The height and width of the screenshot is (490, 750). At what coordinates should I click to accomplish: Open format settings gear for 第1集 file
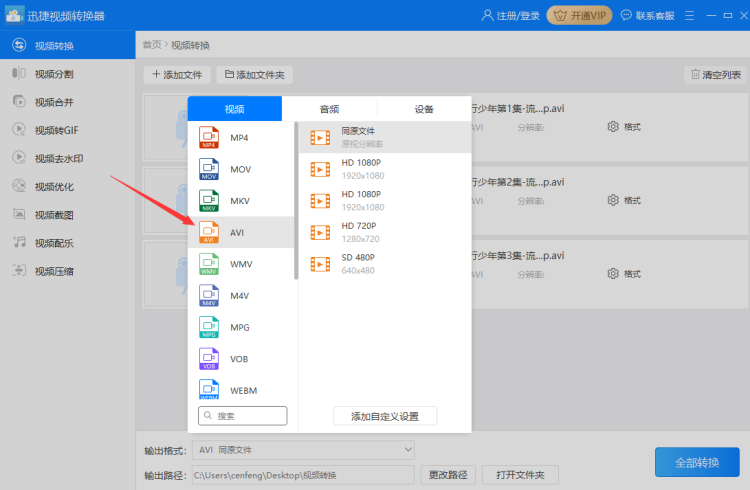click(x=613, y=127)
